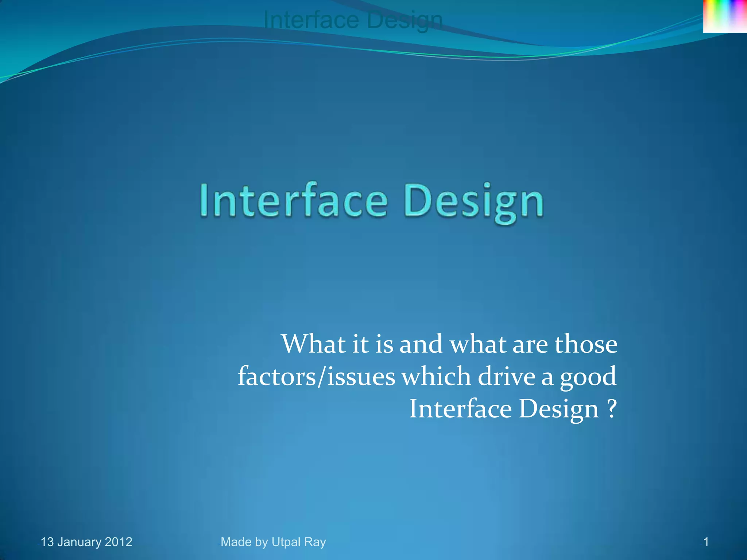The height and width of the screenshot is (560, 747).
Task: Click the word 'which' in the subtitle
Action: coord(436,376)
